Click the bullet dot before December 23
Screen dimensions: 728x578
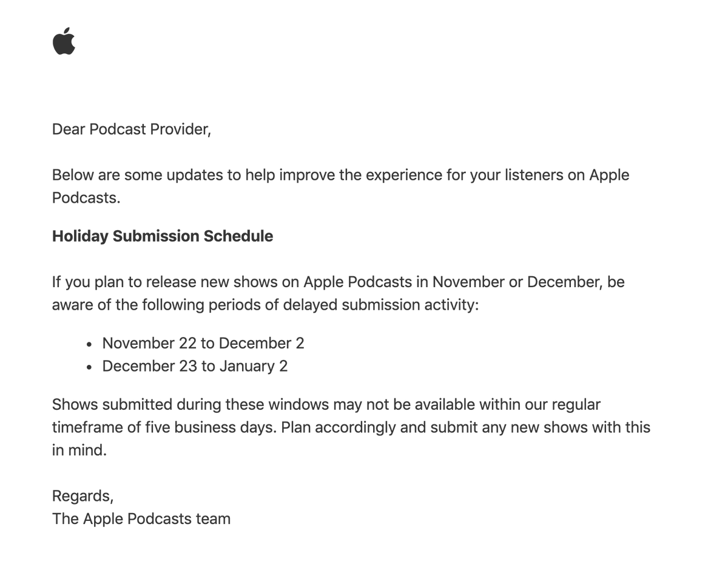coord(90,367)
